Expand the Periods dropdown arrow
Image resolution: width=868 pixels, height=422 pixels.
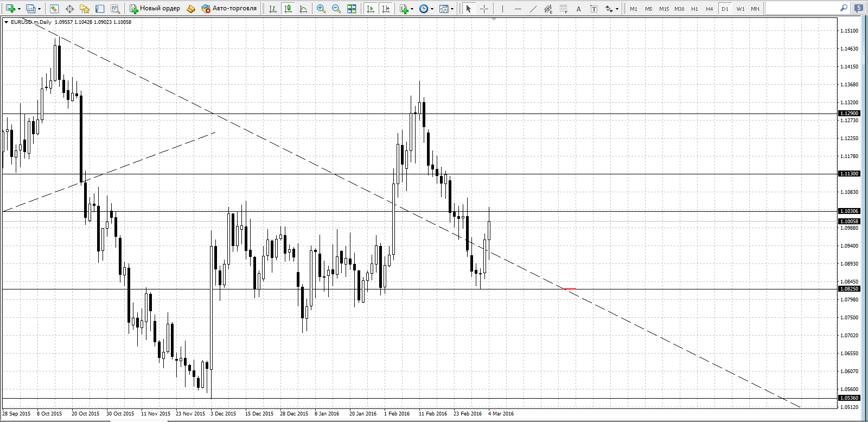(x=432, y=9)
